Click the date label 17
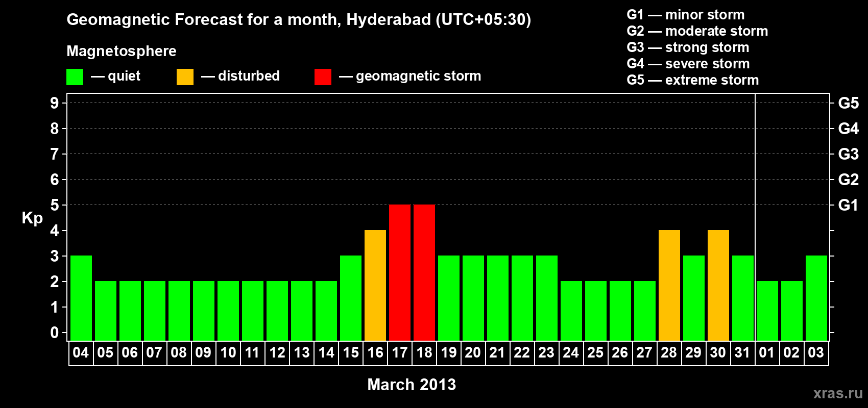The height and width of the screenshot is (408, 868). (400, 352)
